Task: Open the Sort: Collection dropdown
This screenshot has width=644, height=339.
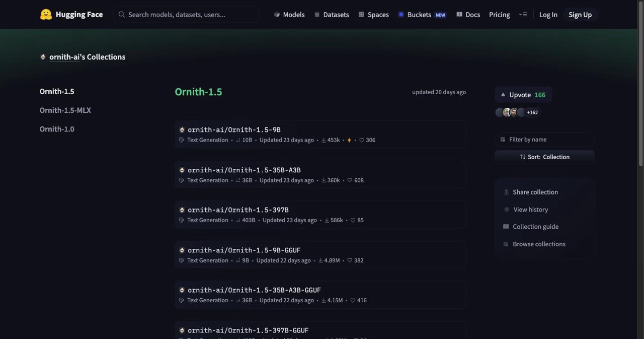Action: pyautogui.click(x=544, y=157)
